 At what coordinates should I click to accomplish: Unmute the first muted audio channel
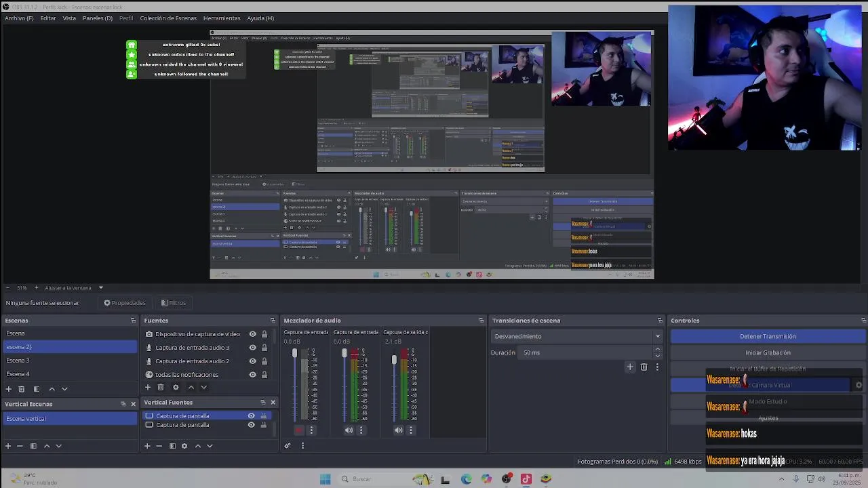click(x=299, y=430)
